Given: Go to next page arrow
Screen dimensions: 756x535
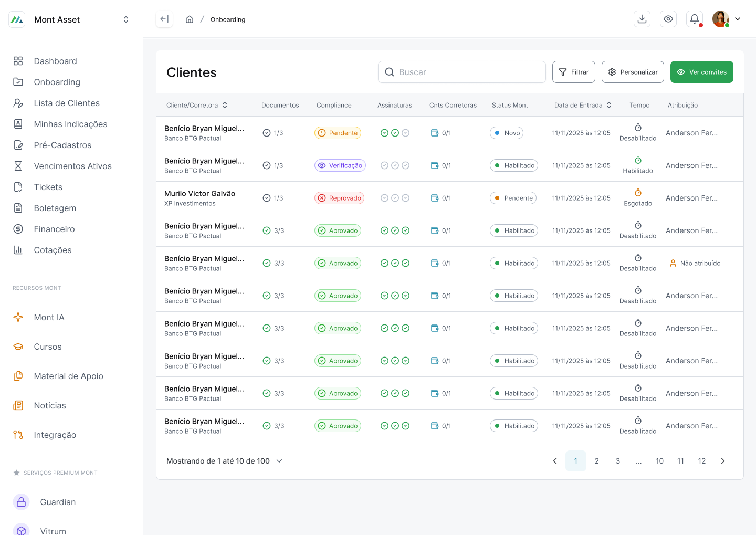Looking at the screenshot, I should click(x=723, y=461).
